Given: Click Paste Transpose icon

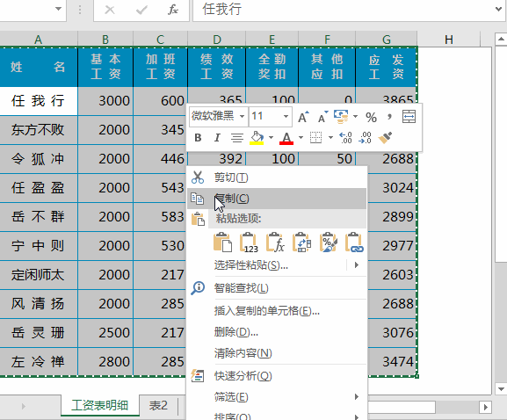Looking at the screenshot, I should pyautogui.click(x=301, y=243).
